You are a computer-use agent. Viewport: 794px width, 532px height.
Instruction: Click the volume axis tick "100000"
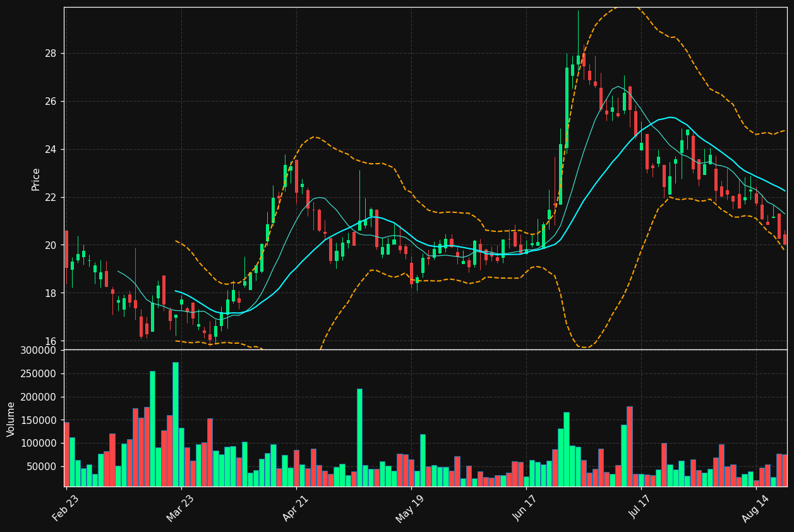click(x=40, y=444)
